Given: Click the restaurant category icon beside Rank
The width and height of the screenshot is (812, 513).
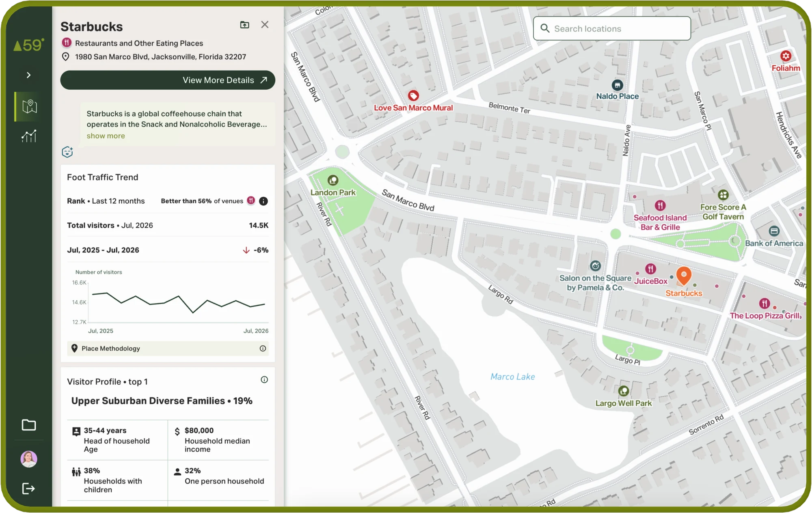Looking at the screenshot, I should pos(251,200).
